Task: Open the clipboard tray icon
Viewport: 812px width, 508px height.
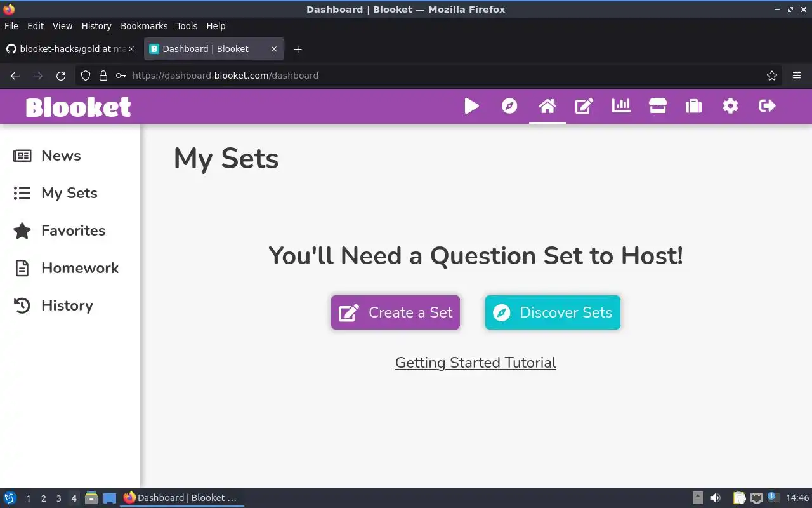Action: [740, 498]
